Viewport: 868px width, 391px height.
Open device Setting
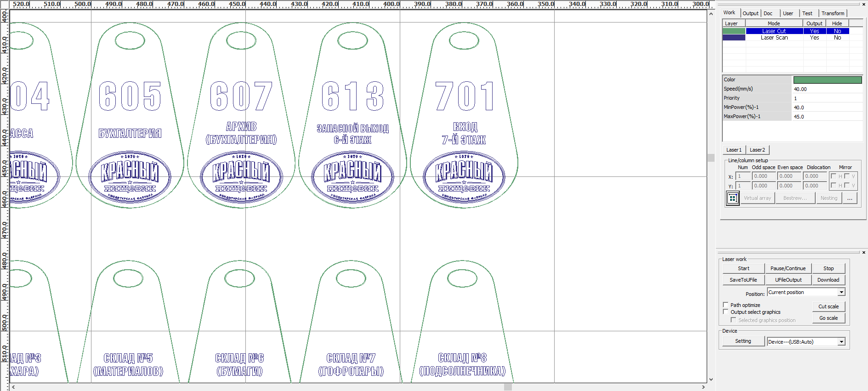click(x=743, y=341)
